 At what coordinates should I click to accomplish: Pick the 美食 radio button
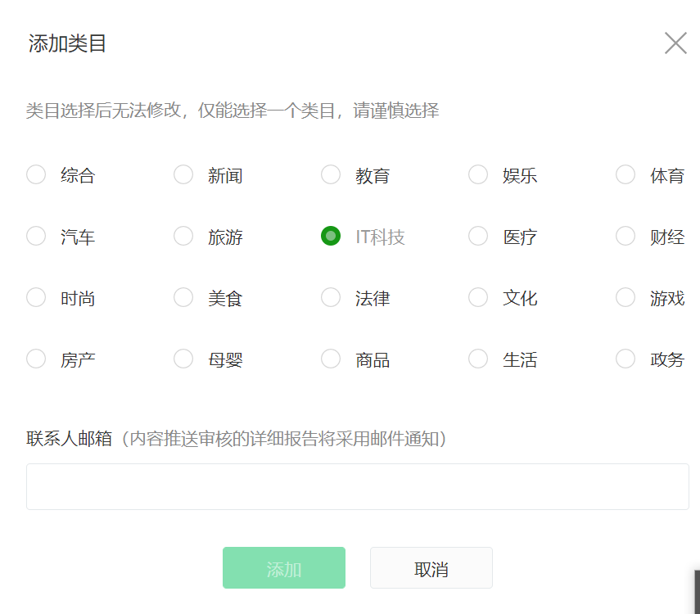[x=183, y=297]
